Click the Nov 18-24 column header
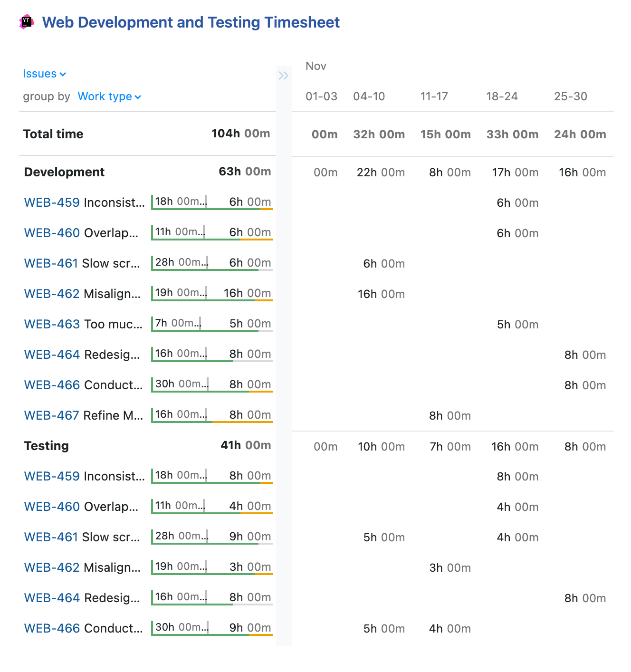Image resolution: width=631 pixels, height=672 pixels. [502, 96]
